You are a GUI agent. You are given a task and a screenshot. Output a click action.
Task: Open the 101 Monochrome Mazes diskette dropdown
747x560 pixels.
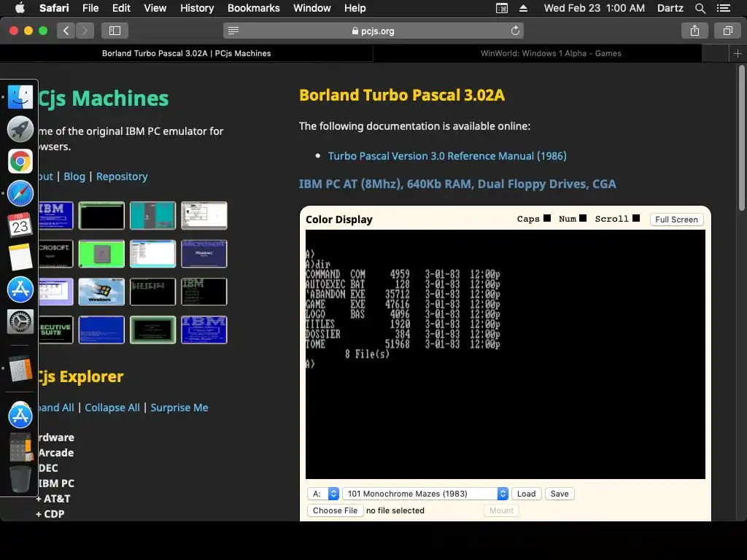[425, 494]
